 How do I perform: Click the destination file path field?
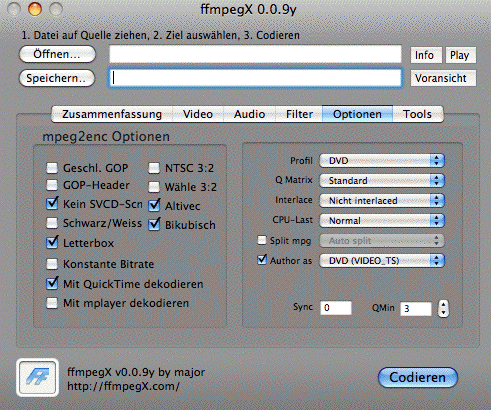[255, 78]
